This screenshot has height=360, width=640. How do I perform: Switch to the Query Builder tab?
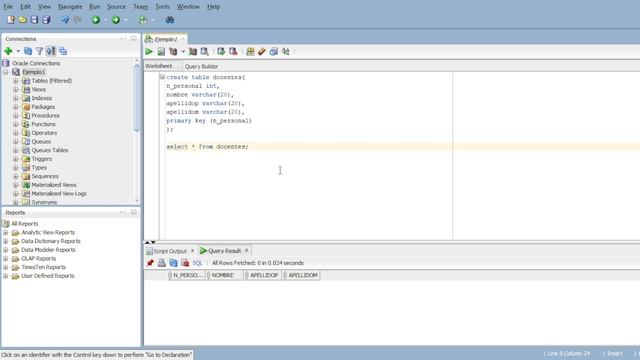pyautogui.click(x=201, y=66)
